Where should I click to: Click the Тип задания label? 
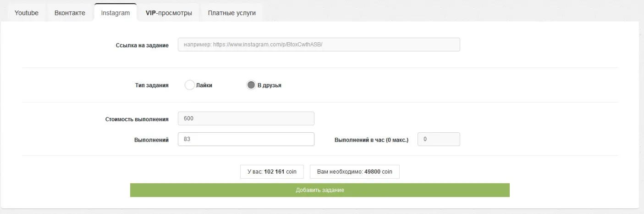click(x=152, y=85)
